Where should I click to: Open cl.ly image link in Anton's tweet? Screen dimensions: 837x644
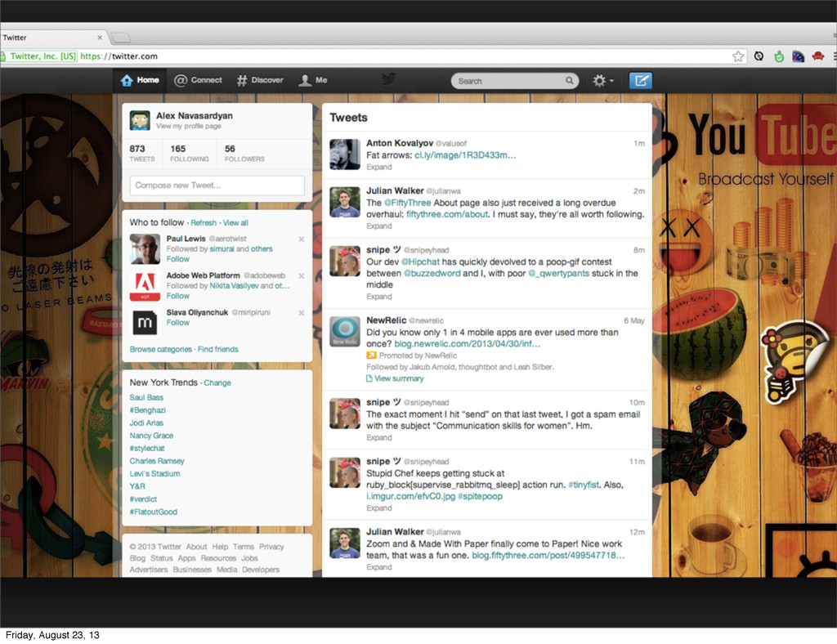[x=465, y=155]
